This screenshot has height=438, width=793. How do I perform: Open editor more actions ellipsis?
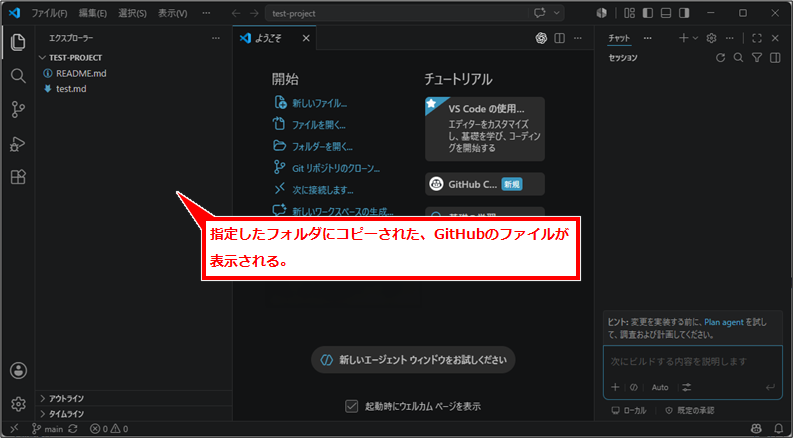point(578,38)
